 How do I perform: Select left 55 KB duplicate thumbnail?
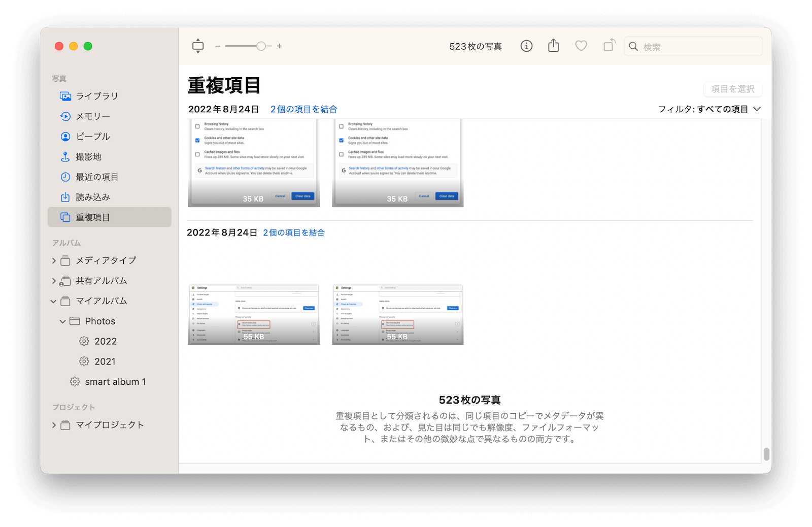tap(254, 315)
